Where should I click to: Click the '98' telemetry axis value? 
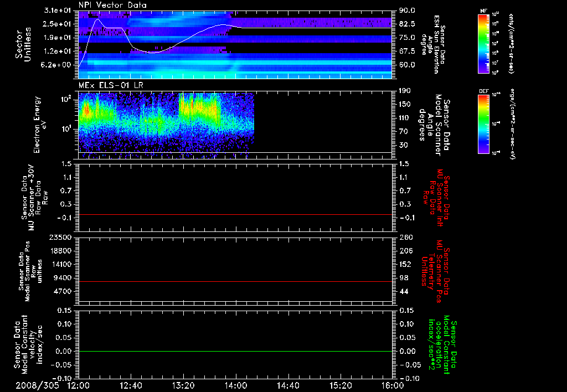point(404,278)
